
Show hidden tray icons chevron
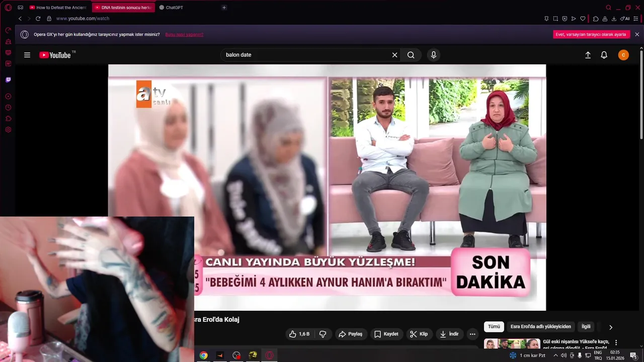point(555,355)
